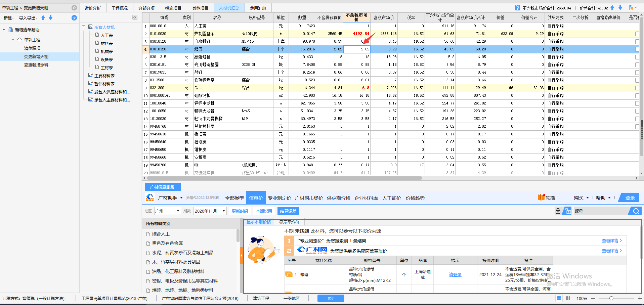This screenshot has width=644, height=305.
Task: Click the 查看详情 link for 广材网
Action: click(610, 251)
